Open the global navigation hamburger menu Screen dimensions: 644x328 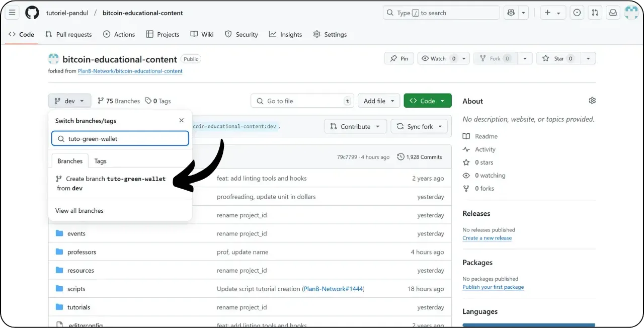12,13
